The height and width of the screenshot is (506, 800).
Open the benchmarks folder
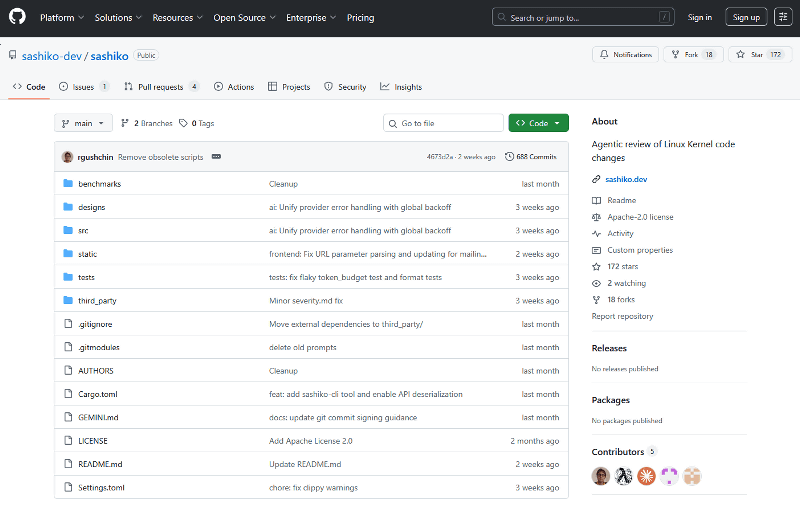(99, 184)
